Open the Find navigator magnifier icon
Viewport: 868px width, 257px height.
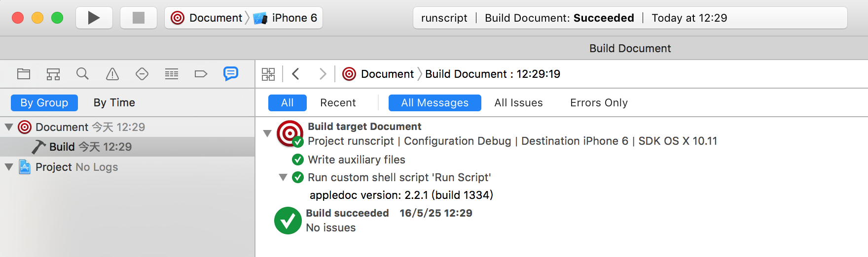[x=82, y=74]
